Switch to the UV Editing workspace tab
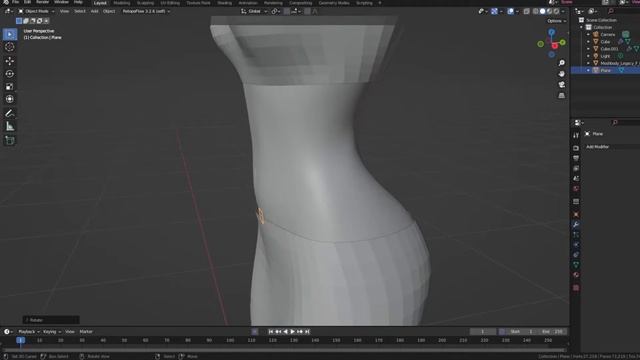The width and height of the screenshot is (640, 360). pos(170,3)
